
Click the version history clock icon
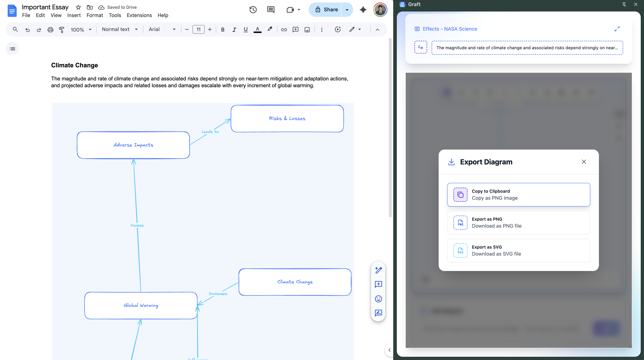pos(253,9)
